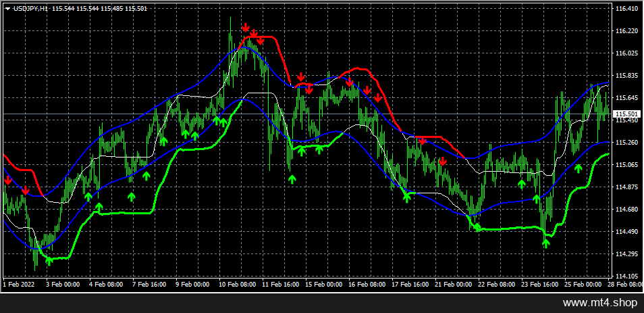Click the 114.490 price axis label
Screen dimensions: 644x313
626,232
